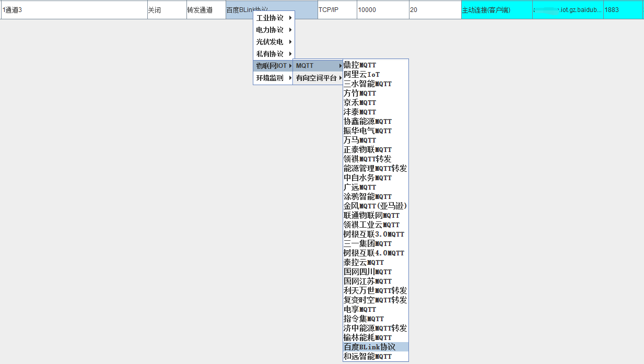Click the 主动连接(客户端) cell
This screenshot has width=644, height=364.
(x=497, y=10)
